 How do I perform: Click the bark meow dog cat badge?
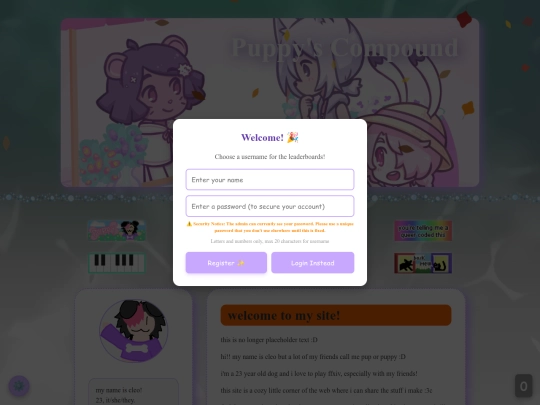coord(423,263)
